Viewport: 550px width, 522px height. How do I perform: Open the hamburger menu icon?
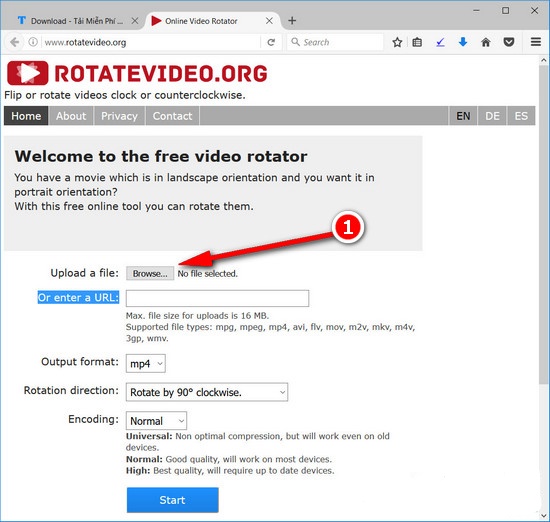coord(536,42)
